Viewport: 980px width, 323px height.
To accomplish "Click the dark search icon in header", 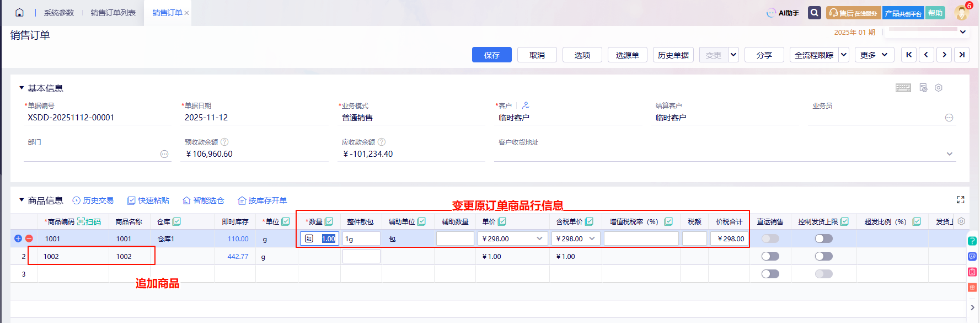I will [x=815, y=13].
